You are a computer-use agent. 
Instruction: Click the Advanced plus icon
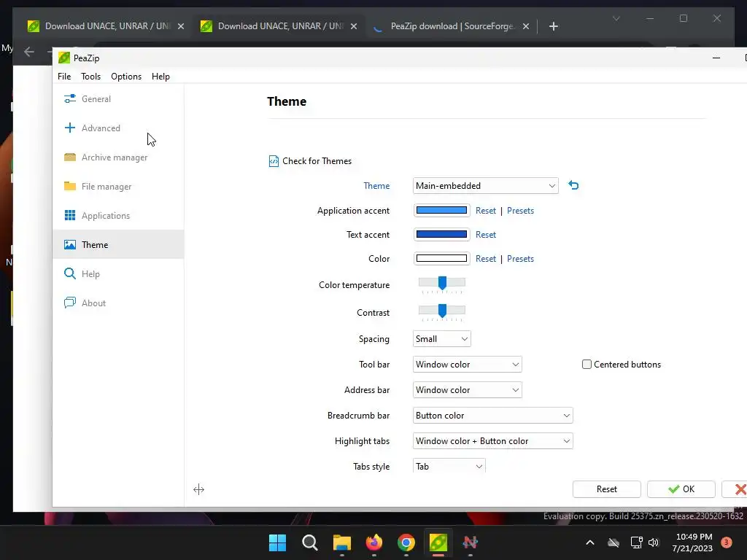coord(70,128)
